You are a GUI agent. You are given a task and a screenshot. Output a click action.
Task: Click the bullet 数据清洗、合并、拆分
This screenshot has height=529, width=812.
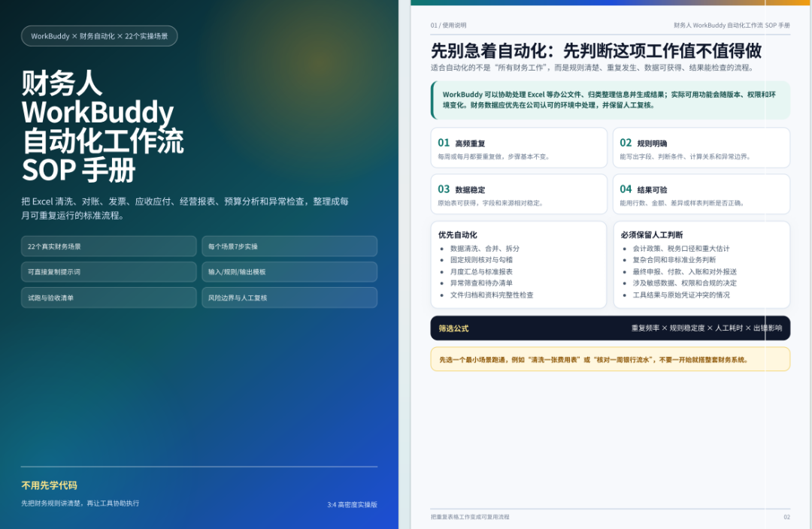coord(485,249)
